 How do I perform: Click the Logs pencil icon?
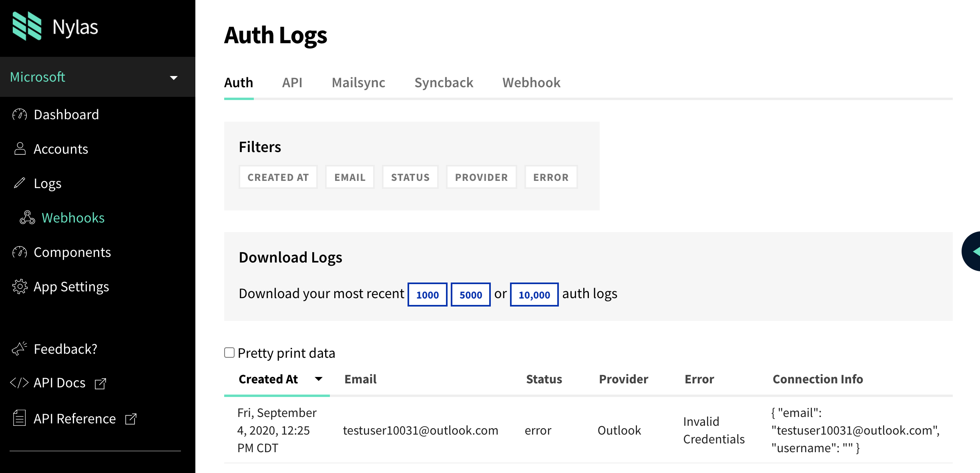click(20, 183)
